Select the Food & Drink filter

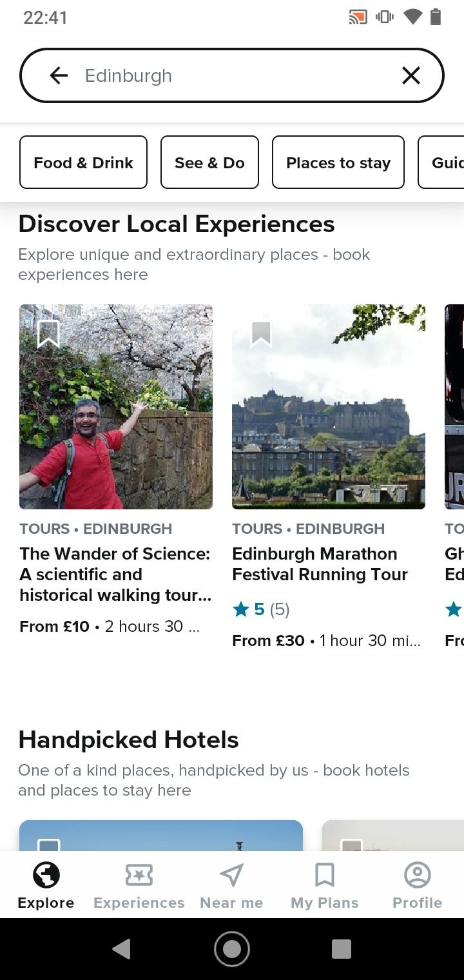click(83, 162)
